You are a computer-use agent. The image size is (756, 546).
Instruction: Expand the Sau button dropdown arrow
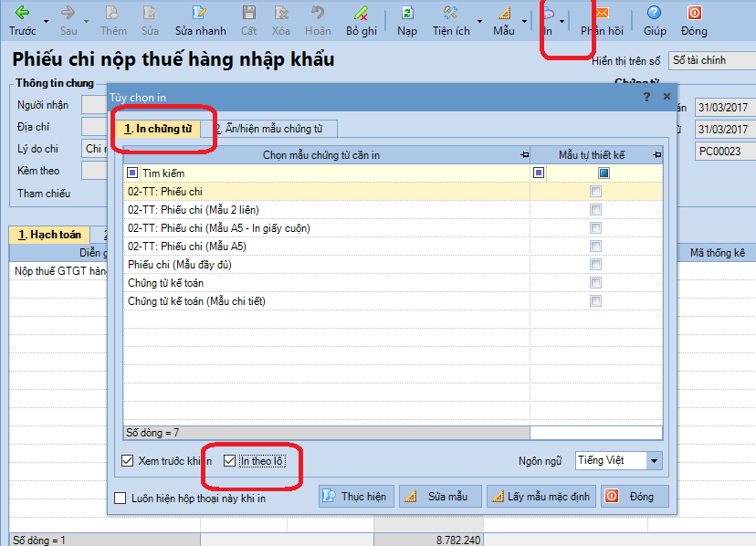pyautogui.click(x=87, y=21)
